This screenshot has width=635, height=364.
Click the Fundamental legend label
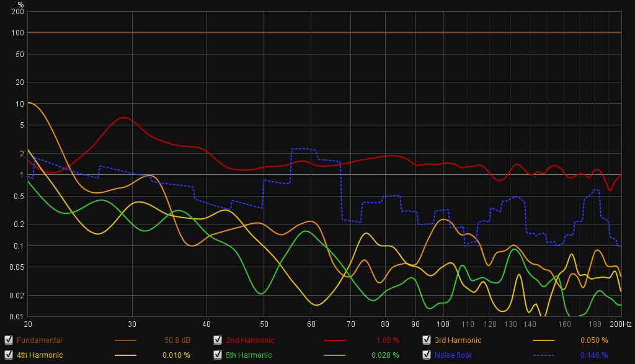tap(39, 340)
